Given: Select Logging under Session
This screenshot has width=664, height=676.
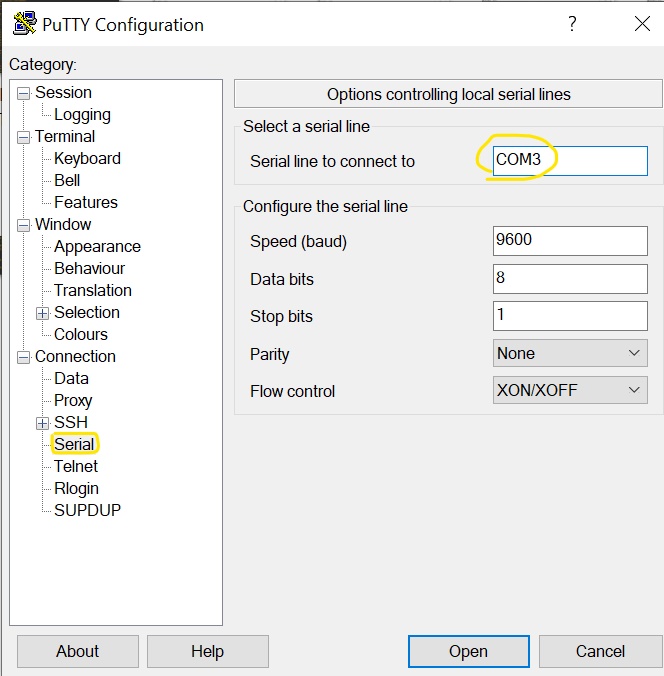Looking at the screenshot, I should pyautogui.click(x=82, y=115).
